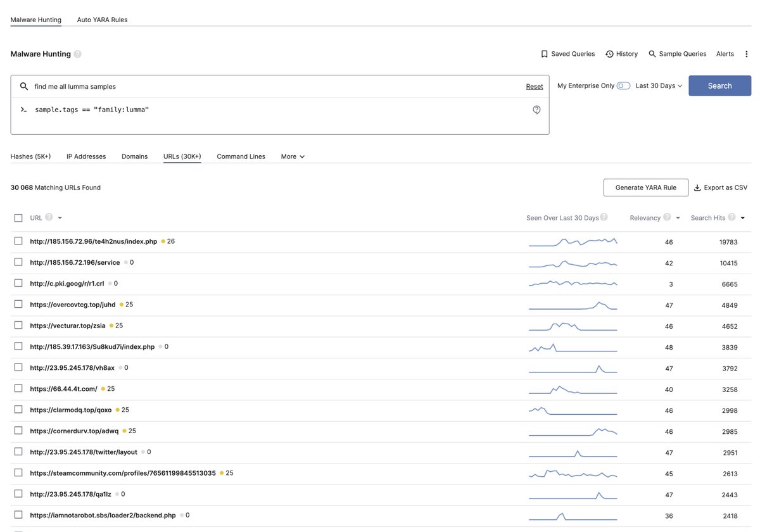Open URL column sort dropdown arrow
Viewport: 760px width, 532px height.
[x=60, y=218]
